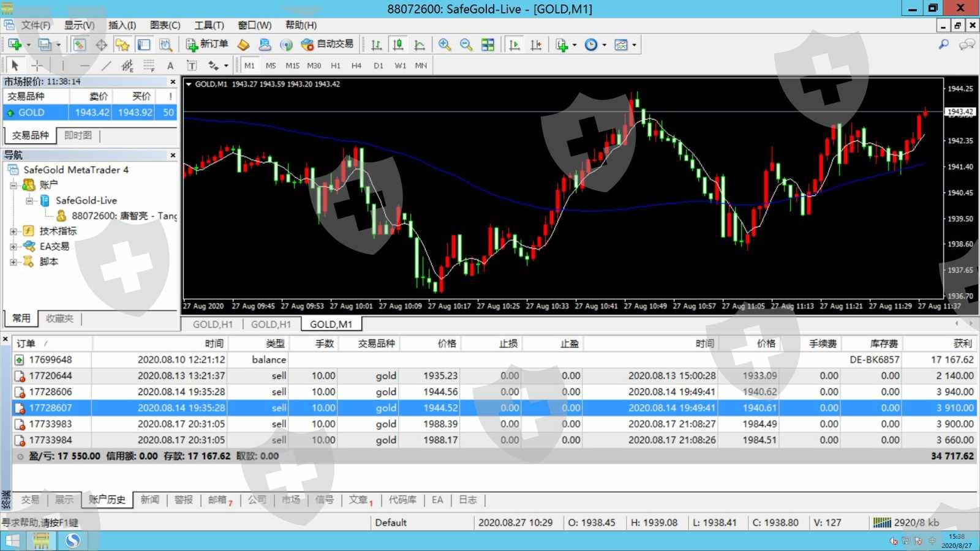Click the search magnifier icon at top right
This screenshot has width=980, height=551.
click(943, 45)
